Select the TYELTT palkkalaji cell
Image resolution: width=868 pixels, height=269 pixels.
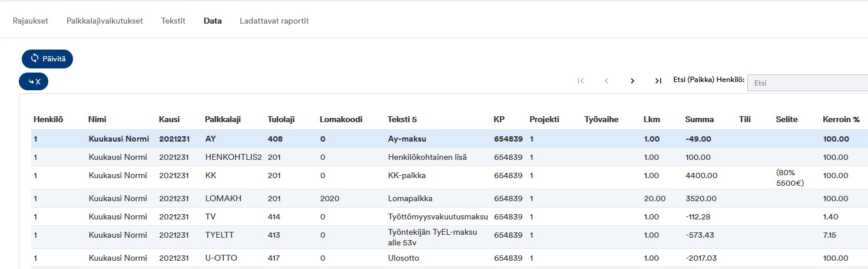(x=219, y=235)
